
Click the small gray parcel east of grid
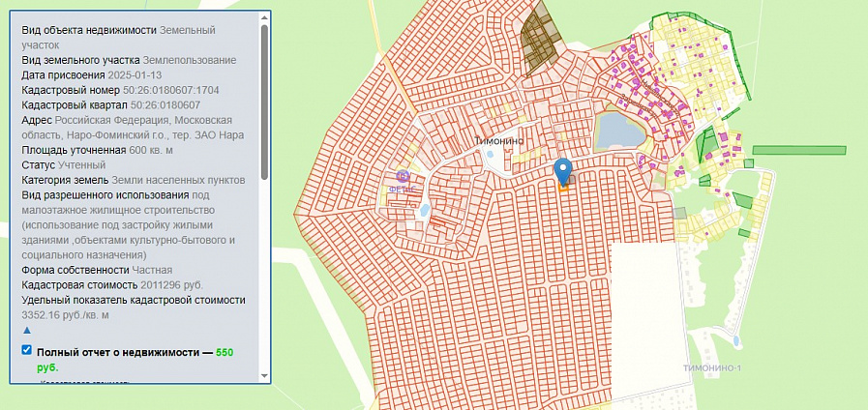click(679, 213)
